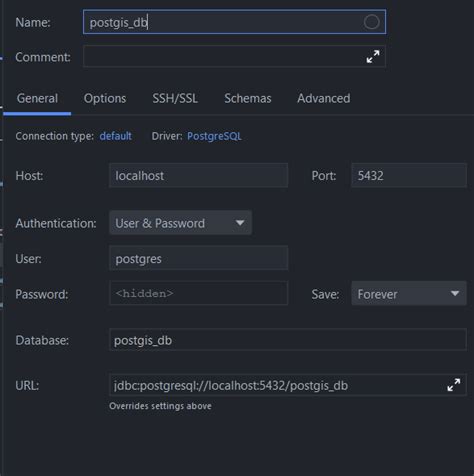Screen dimensions: 474x476
Task: Click the 'Overrides settings above' text
Action: [160, 406]
